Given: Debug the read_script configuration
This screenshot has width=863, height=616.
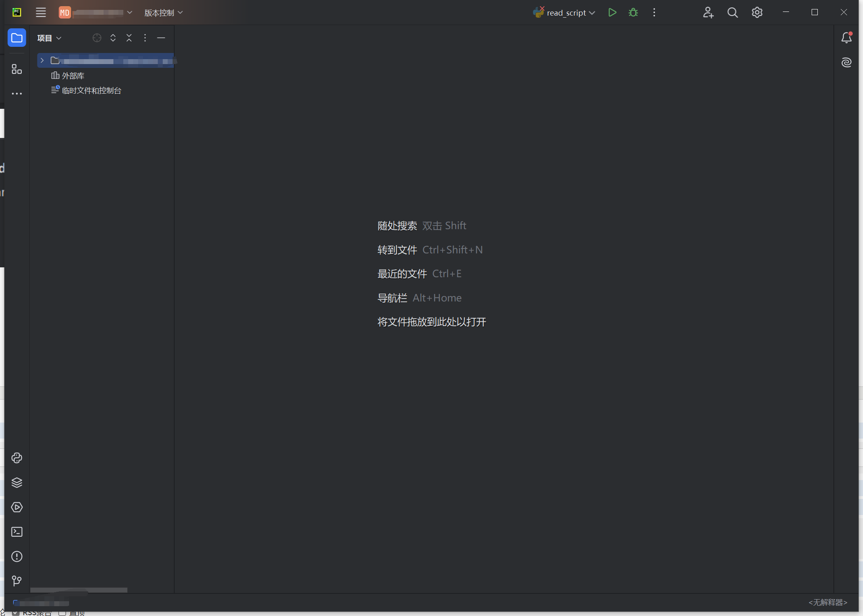Looking at the screenshot, I should pos(633,12).
